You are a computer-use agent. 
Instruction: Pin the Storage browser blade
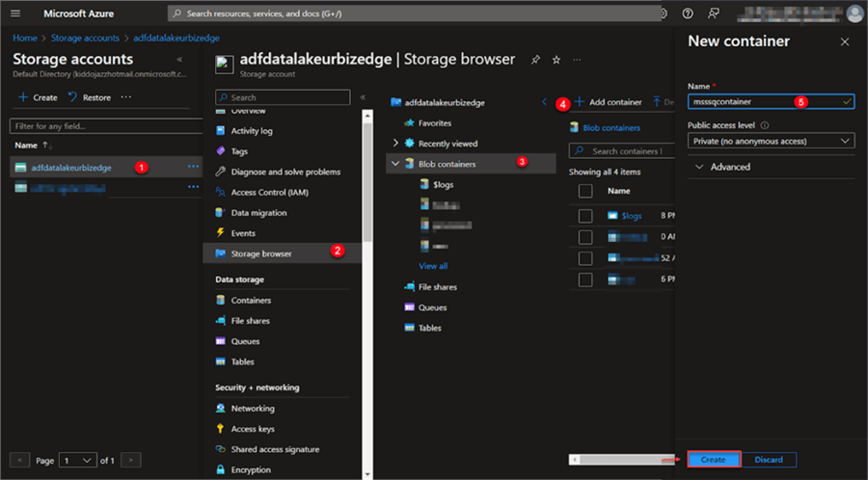click(535, 60)
